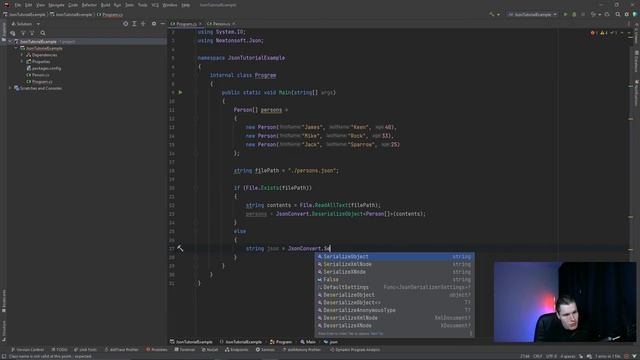Open Search Everywhere magnifier in toolbar
The image size is (640, 360).
[x=618, y=14]
